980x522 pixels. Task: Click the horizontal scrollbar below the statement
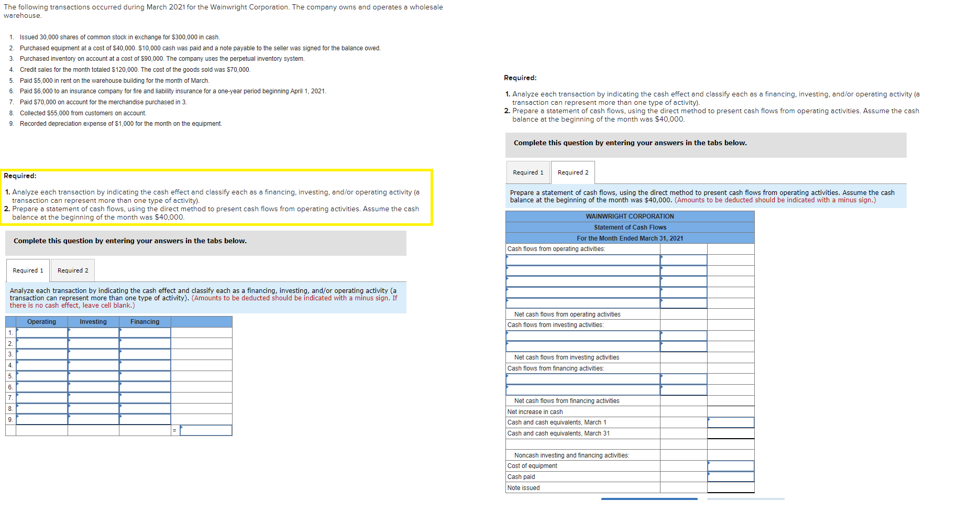click(x=649, y=498)
